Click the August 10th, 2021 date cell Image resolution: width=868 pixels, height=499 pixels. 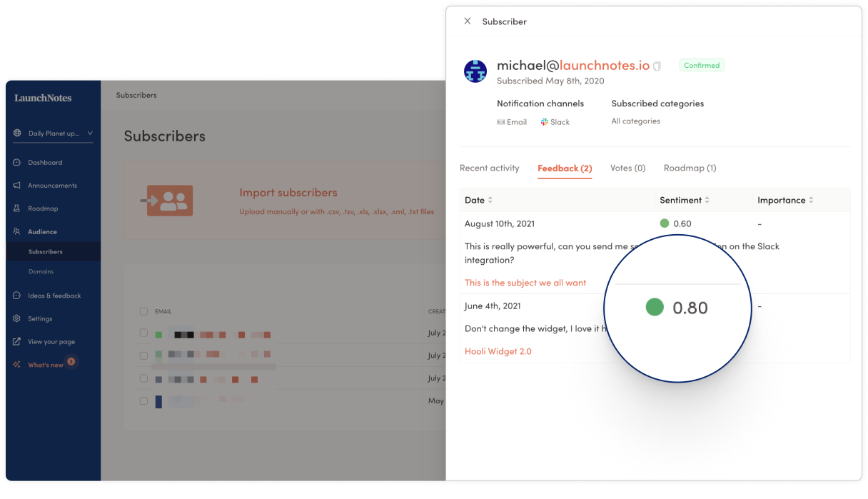[x=500, y=223]
